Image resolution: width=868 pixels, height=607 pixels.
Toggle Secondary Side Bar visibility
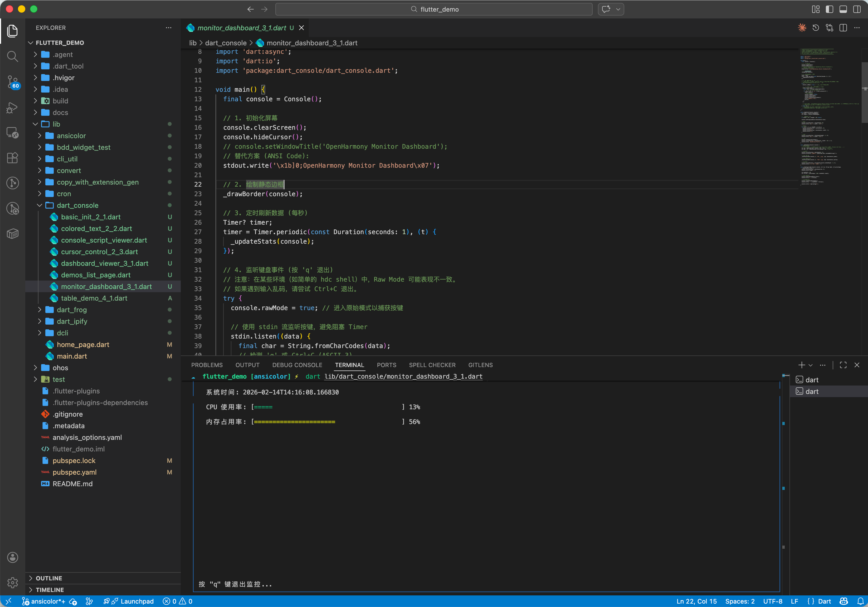click(x=857, y=9)
